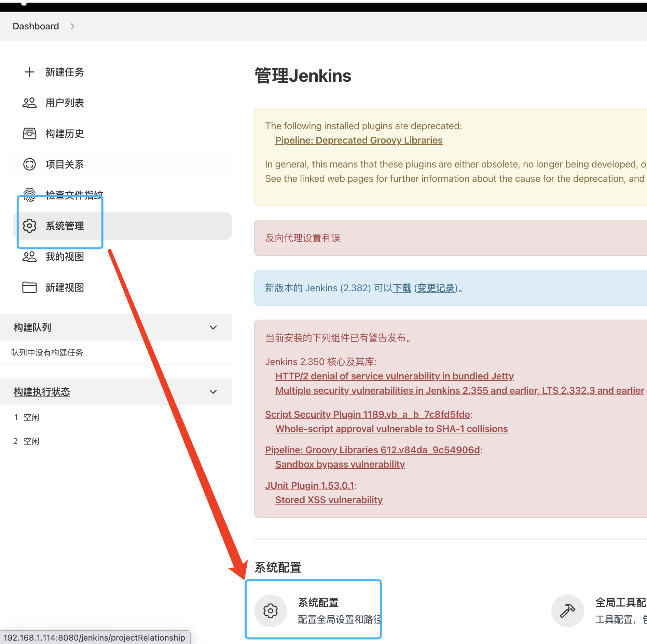Click executor row 2 空闲
Screen dimensions: 647x644
coord(116,441)
